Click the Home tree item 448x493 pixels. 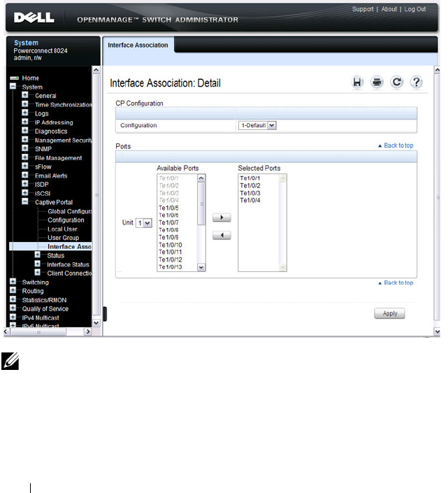point(31,78)
